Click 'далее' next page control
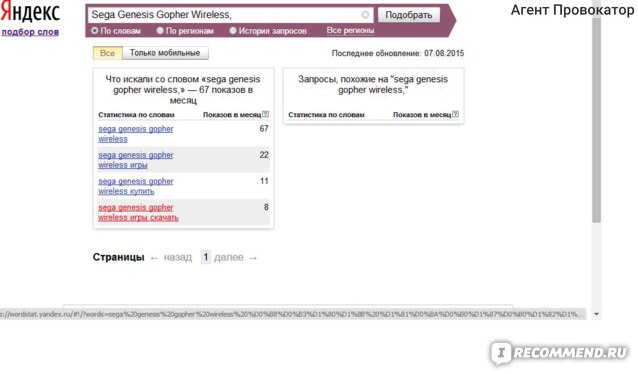This screenshot has width=638, height=374. (x=236, y=258)
